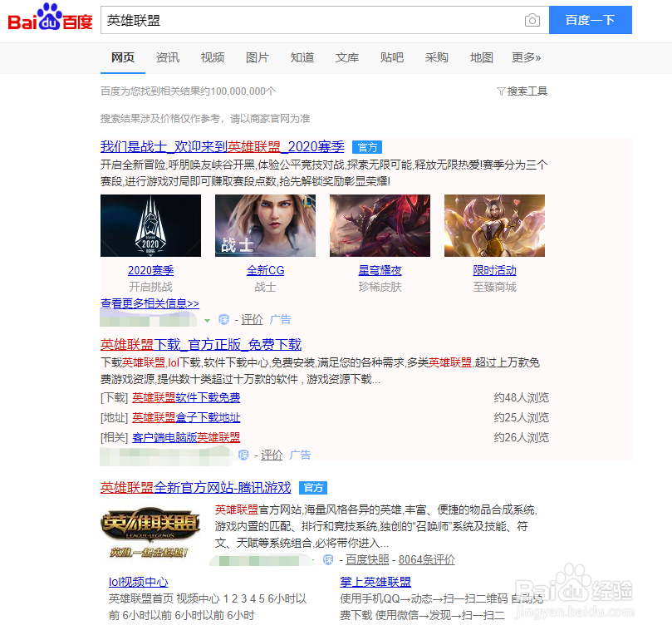672x635 pixels.
Task: Open the 知道 tab
Action: point(302,57)
